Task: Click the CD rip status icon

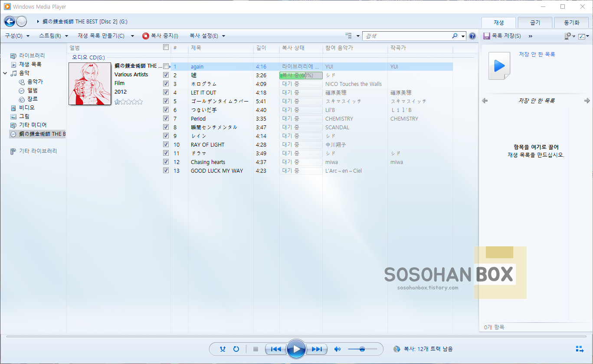Action: [x=396, y=349]
